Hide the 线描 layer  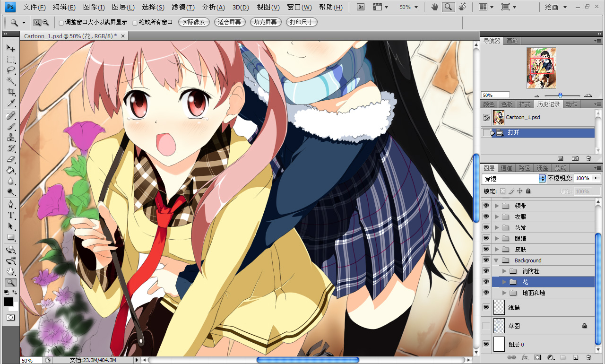point(486,307)
